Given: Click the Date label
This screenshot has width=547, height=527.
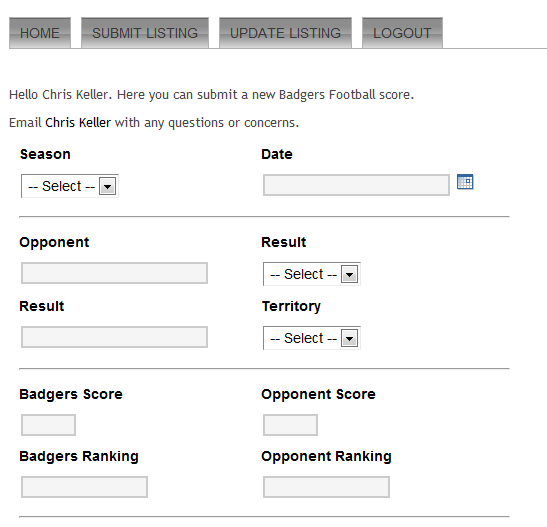Looking at the screenshot, I should point(277,154).
